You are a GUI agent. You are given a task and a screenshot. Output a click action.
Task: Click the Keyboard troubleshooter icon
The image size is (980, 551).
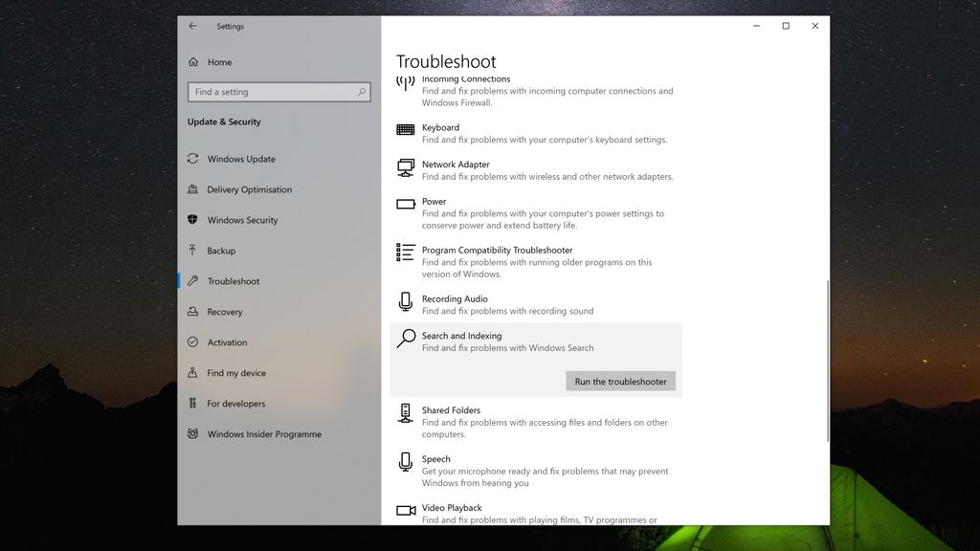tap(406, 133)
